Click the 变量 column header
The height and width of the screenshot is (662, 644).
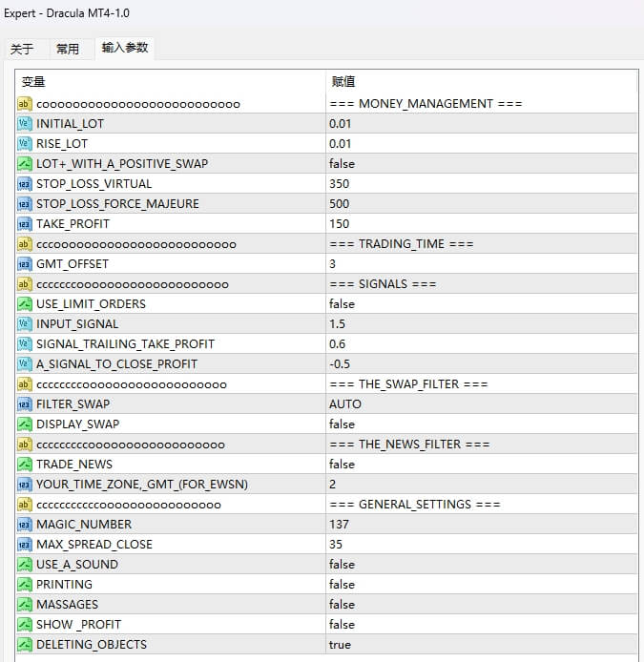pyautogui.click(x=33, y=81)
